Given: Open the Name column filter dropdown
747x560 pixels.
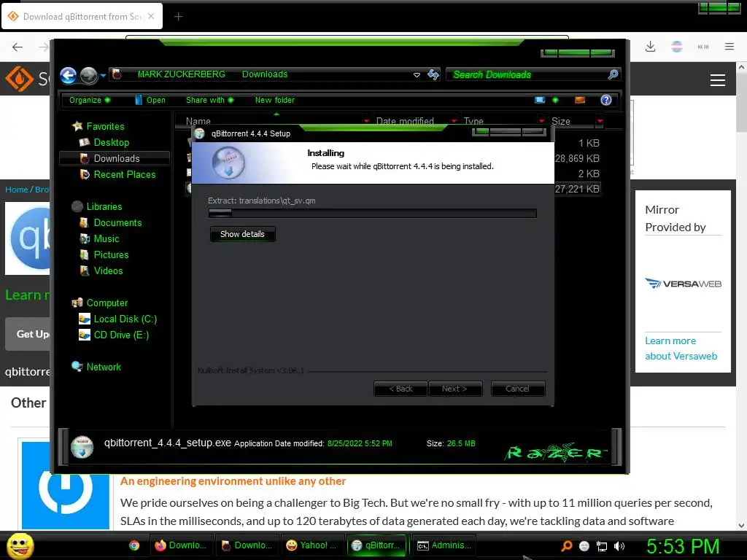Looking at the screenshot, I should [366, 121].
